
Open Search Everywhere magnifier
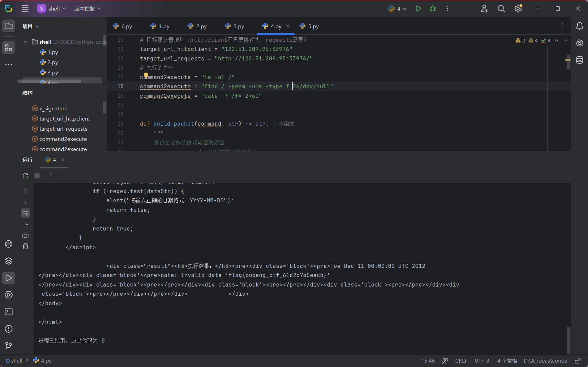tap(501, 8)
